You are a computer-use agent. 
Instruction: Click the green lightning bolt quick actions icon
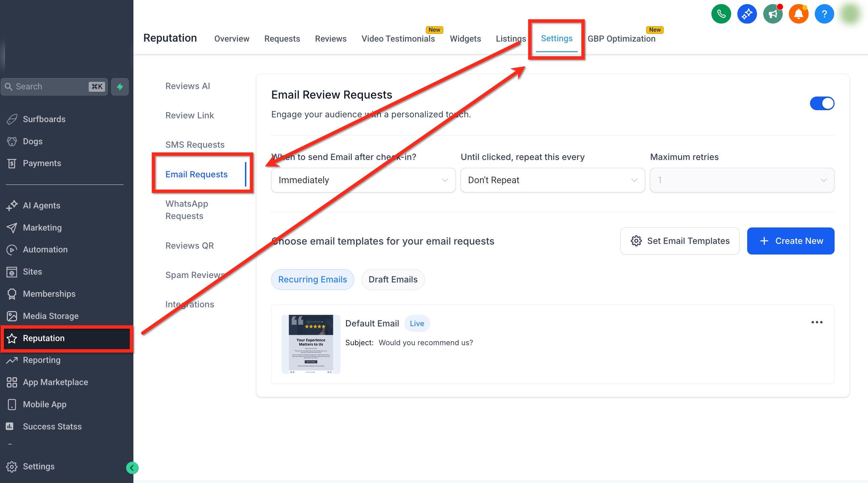point(120,87)
